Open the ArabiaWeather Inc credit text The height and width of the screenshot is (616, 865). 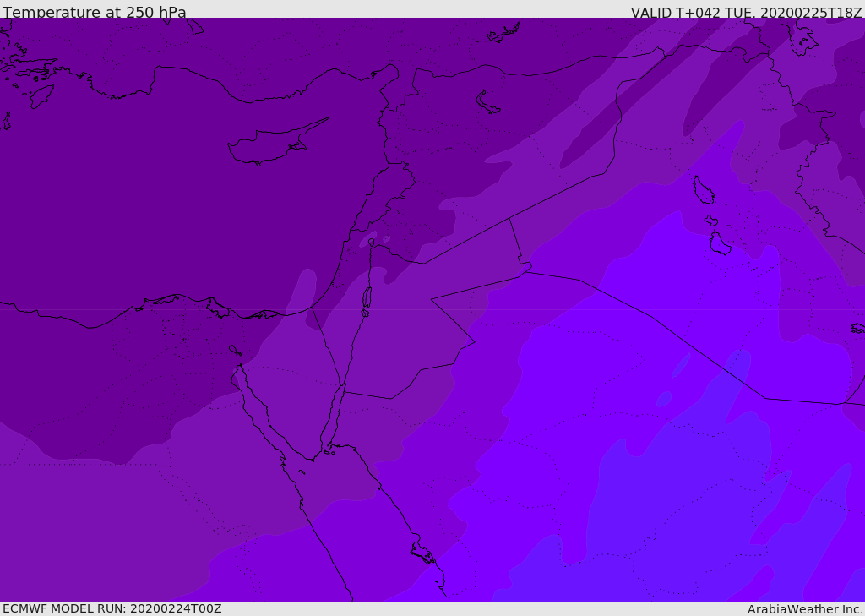805,609
